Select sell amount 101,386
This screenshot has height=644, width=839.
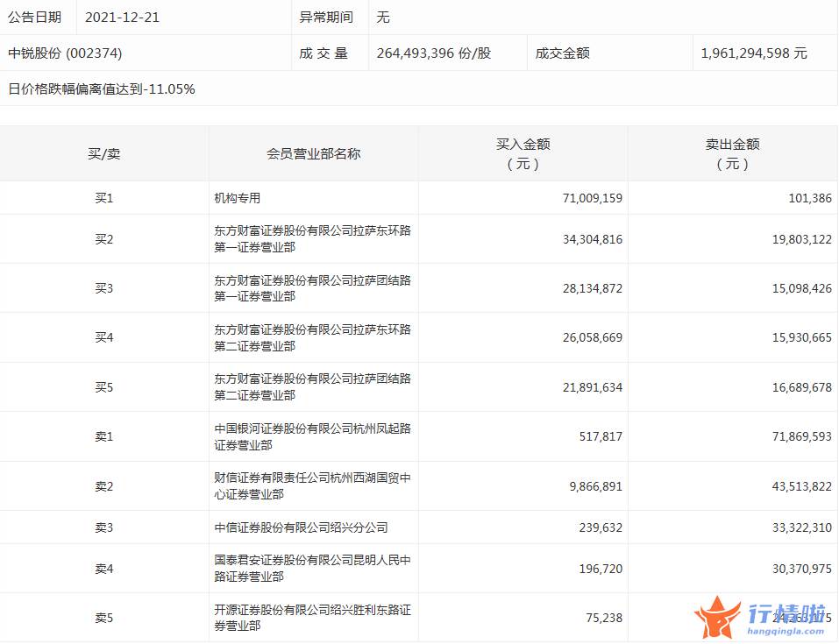tap(810, 198)
